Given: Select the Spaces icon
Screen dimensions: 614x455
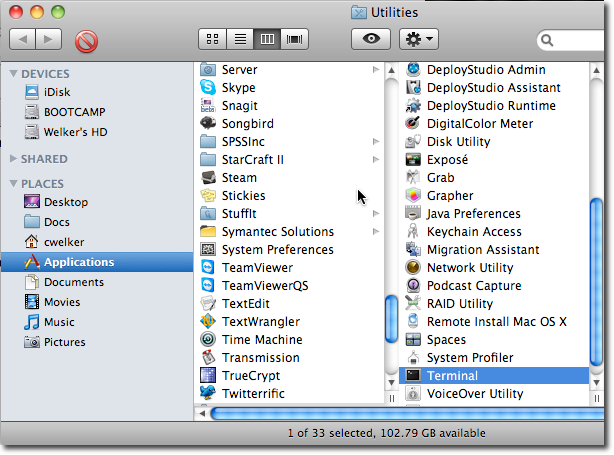Looking at the screenshot, I should coord(413,339).
